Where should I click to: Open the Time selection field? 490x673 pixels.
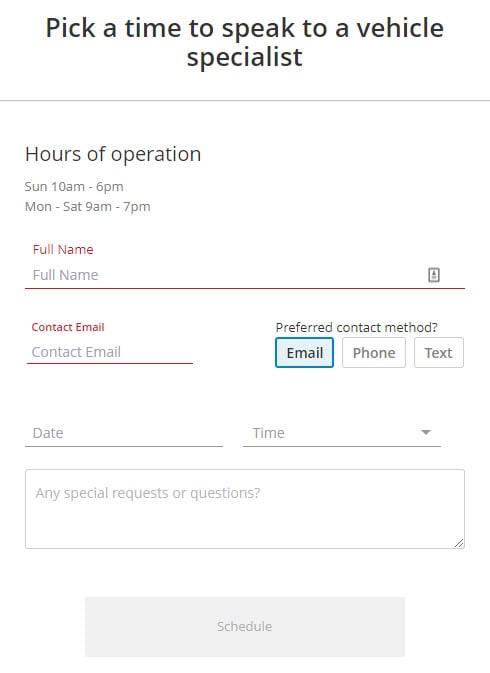pos(342,433)
